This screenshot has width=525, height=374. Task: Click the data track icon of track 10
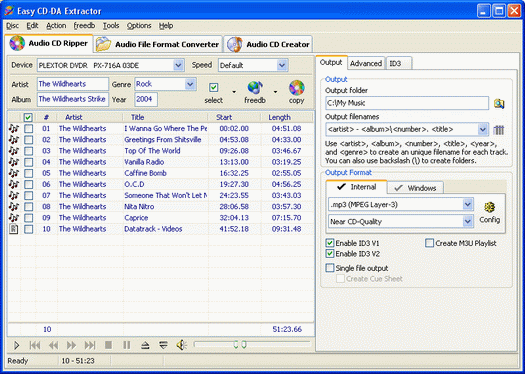[x=14, y=229]
